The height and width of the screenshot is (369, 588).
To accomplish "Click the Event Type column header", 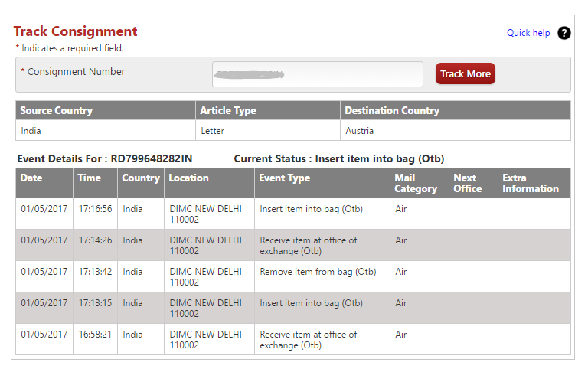I will (x=285, y=178).
